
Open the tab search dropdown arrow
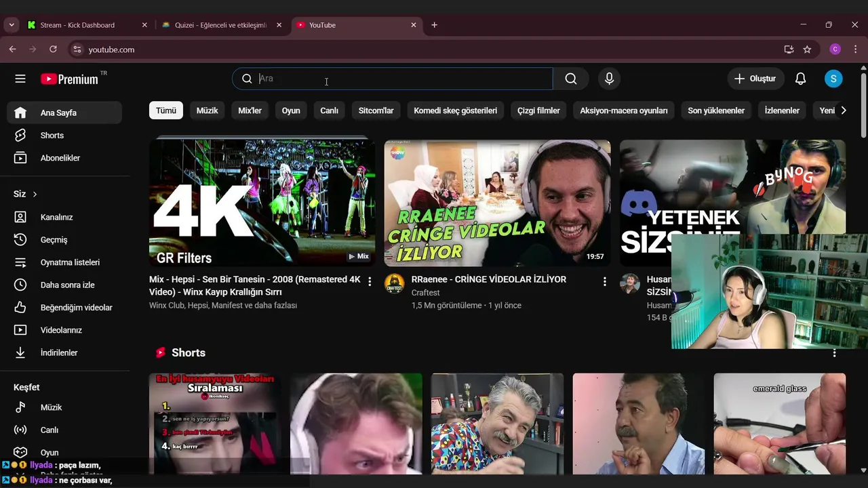point(11,25)
